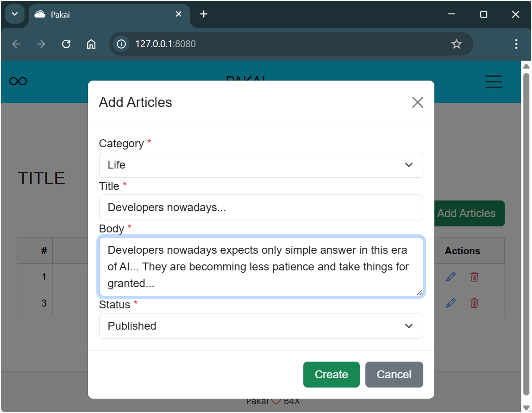Viewport: 532px width, 413px height.
Task: Open the browser three-dot menu
Action: [x=516, y=44]
